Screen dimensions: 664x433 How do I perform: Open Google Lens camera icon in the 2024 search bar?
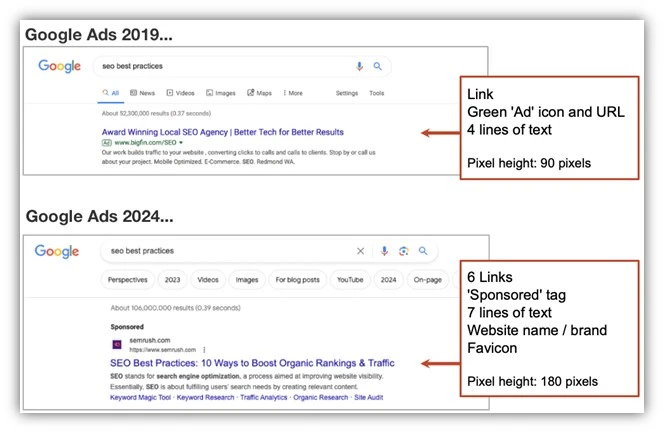tap(403, 251)
